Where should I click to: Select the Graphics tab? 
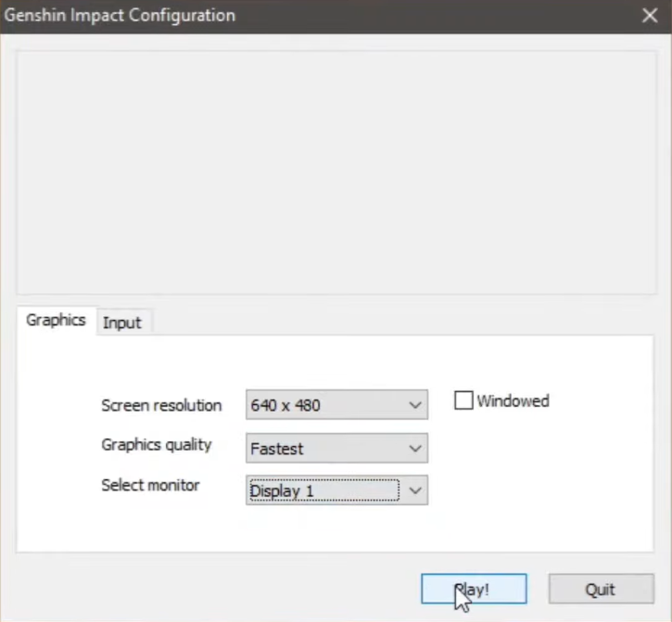click(x=57, y=320)
